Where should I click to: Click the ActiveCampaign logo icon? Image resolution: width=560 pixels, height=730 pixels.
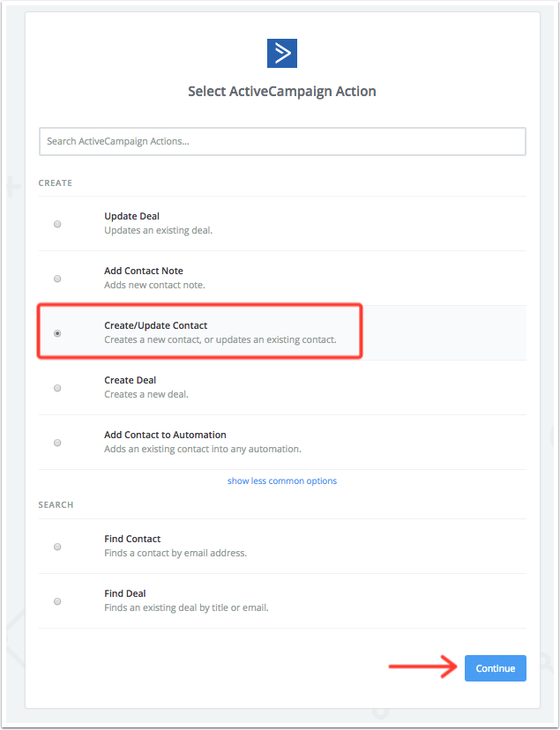281,53
